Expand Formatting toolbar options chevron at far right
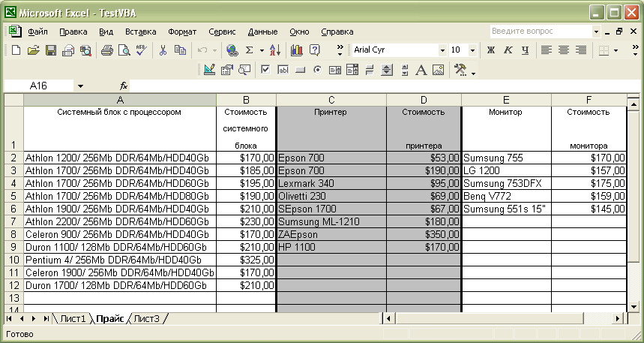 click(x=635, y=50)
